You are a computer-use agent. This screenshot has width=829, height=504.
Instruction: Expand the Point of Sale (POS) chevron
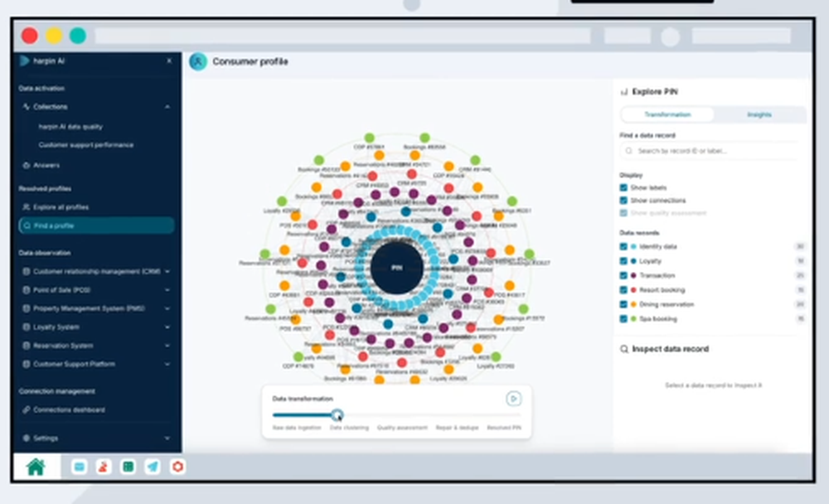click(167, 290)
